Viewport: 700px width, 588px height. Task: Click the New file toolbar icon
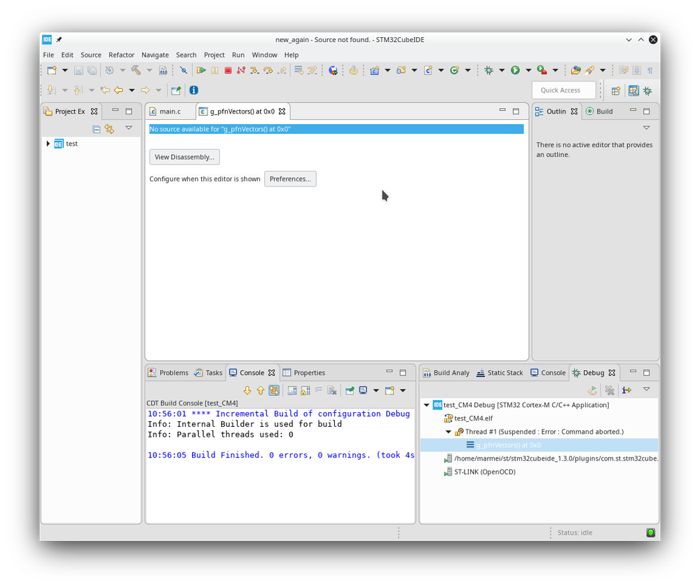click(52, 70)
